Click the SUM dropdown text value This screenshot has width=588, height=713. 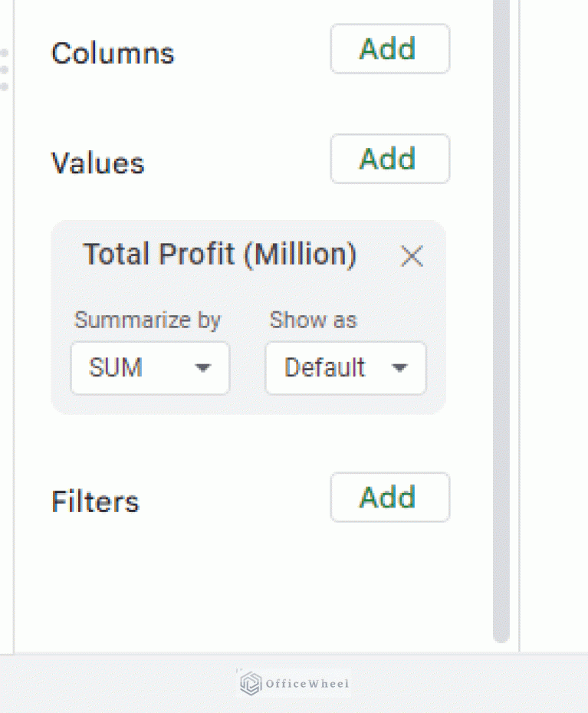115,368
